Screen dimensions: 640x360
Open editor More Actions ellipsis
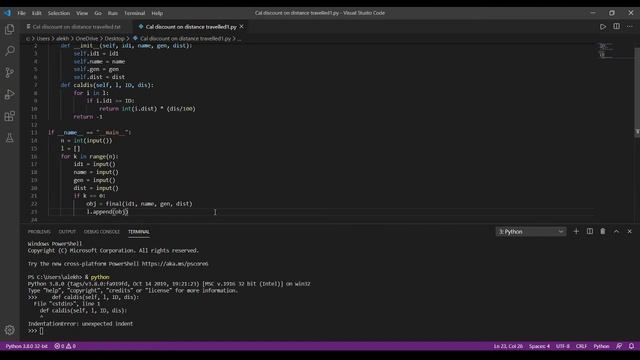[630, 27]
